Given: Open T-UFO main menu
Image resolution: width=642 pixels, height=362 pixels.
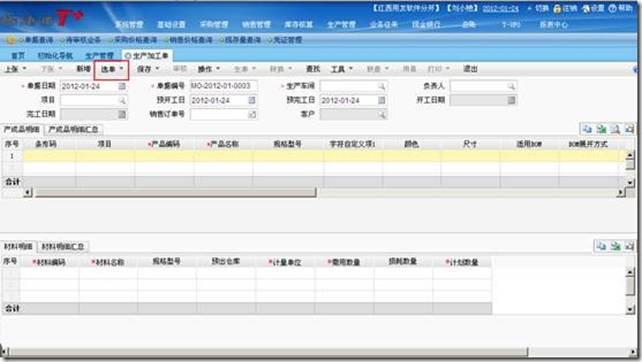Looking at the screenshot, I should 511,25.
